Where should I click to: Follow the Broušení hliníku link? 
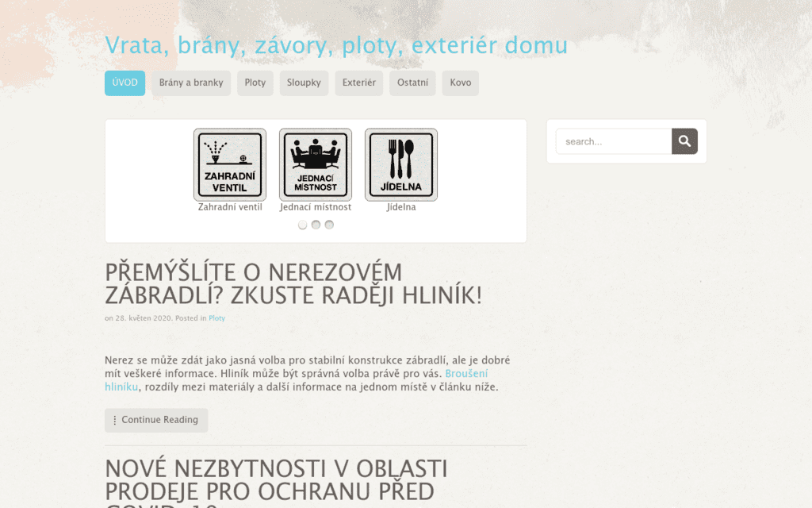click(466, 373)
